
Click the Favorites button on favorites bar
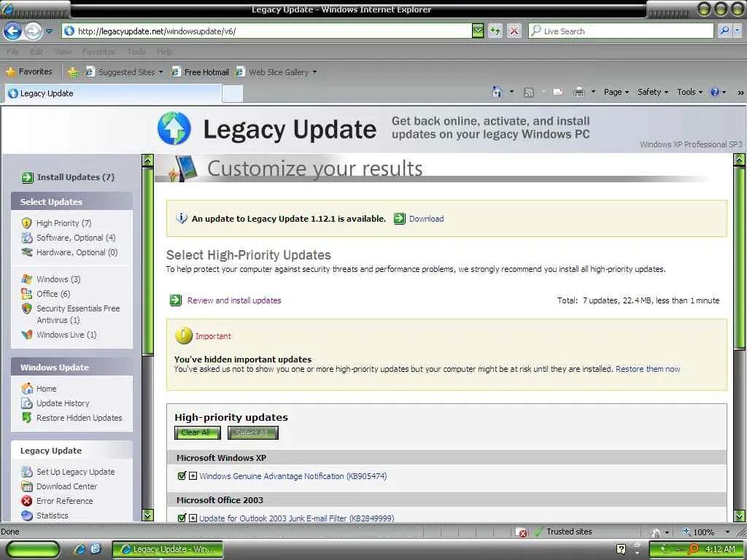pos(29,72)
